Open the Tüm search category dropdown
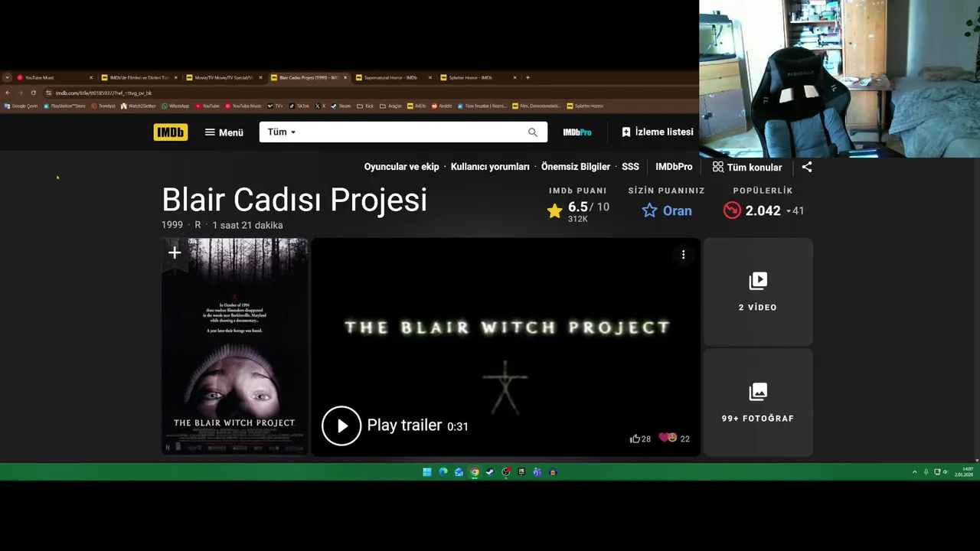The image size is (980, 551). pyautogui.click(x=281, y=132)
